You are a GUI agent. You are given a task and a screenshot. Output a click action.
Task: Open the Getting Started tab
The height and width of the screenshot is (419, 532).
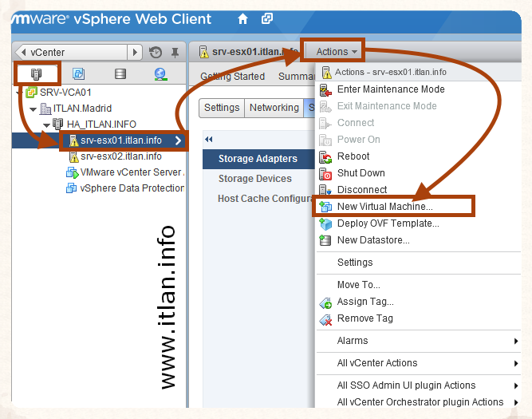click(233, 77)
